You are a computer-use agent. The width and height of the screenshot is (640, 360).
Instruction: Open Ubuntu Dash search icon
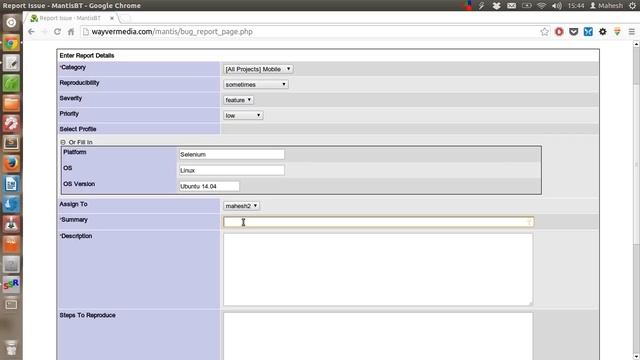[x=11, y=22]
